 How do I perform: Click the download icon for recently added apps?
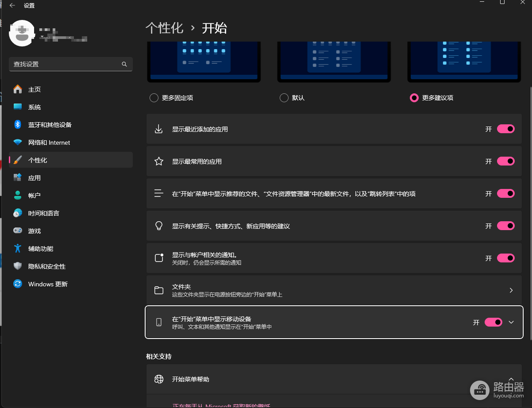point(158,129)
